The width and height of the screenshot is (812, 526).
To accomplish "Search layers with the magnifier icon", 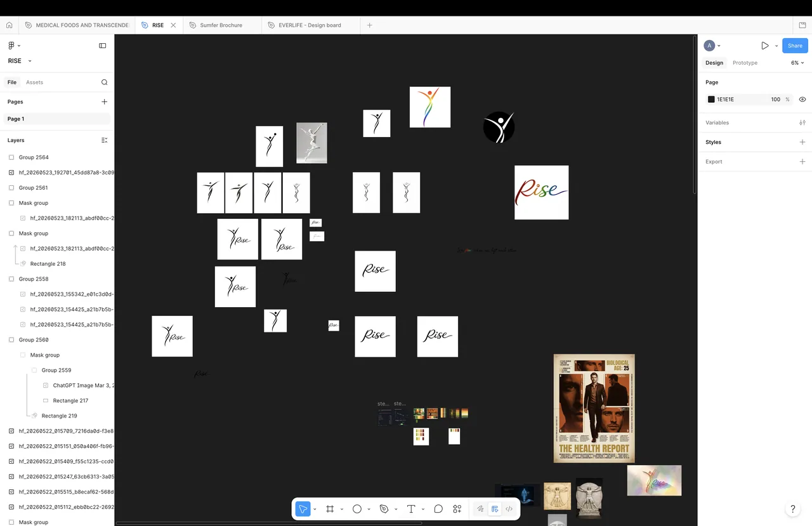I will tap(105, 82).
